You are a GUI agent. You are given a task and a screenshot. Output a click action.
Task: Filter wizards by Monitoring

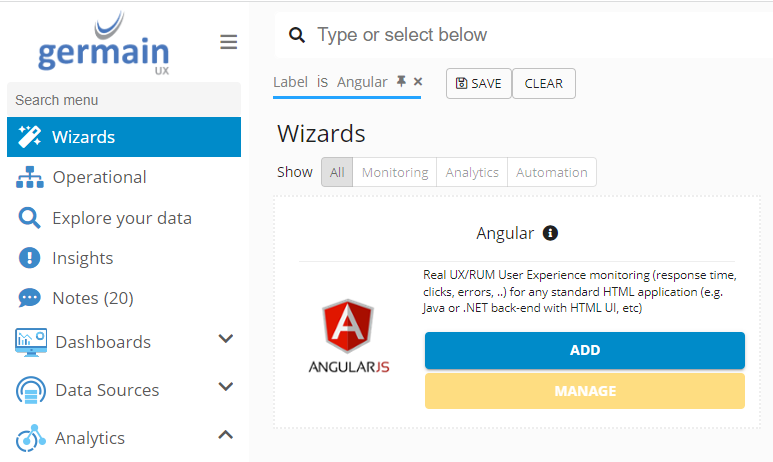tap(395, 172)
